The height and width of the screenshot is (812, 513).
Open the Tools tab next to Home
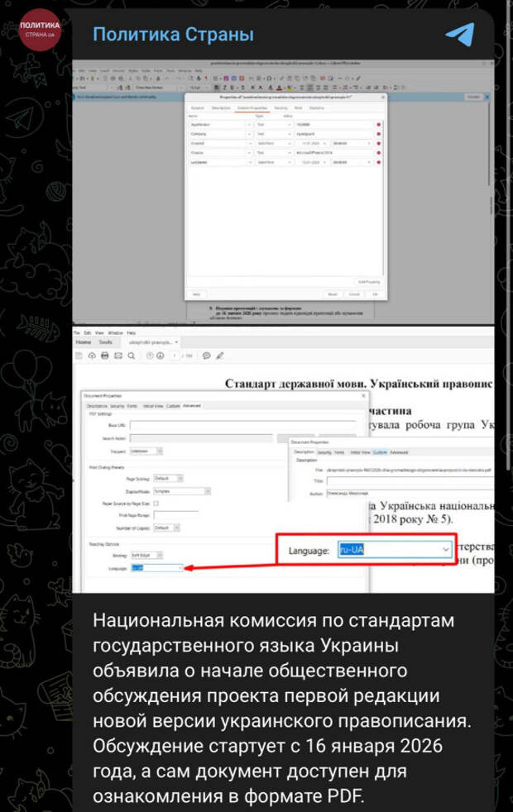(x=105, y=342)
